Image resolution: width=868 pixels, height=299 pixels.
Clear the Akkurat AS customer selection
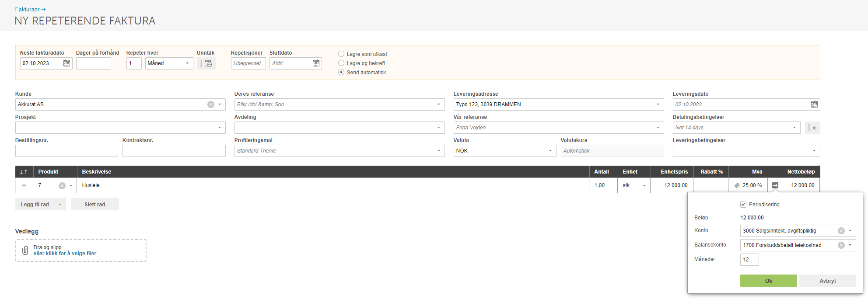point(211,104)
